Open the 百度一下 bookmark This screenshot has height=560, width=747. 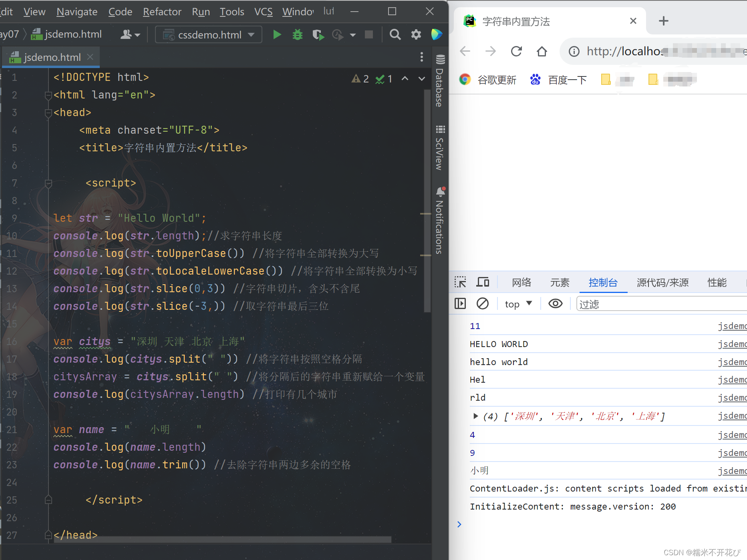566,79
